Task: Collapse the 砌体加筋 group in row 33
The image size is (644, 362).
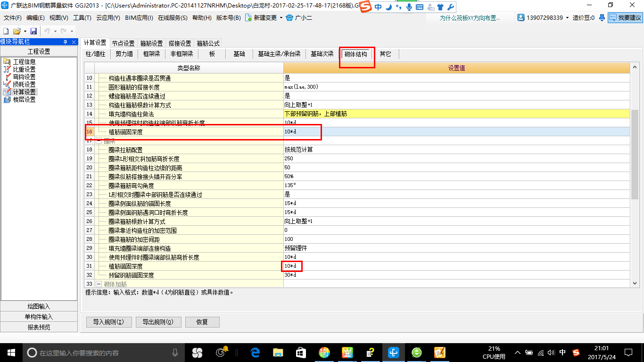Action: tap(99, 284)
